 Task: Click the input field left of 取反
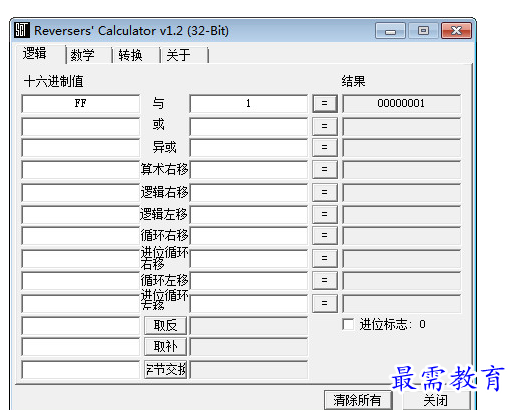[x=81, y=325]
